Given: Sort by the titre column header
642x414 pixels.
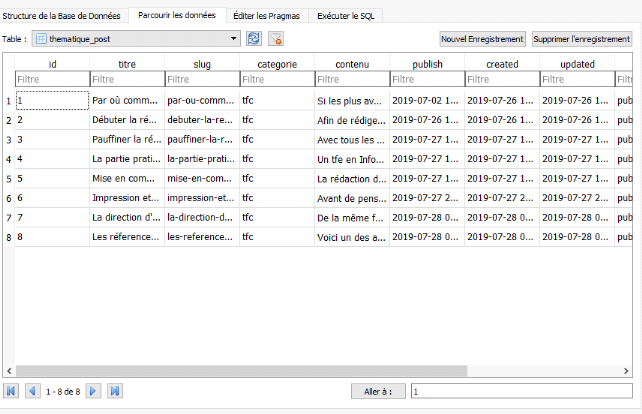Looking at the screenshot, I should coord(127,64).
